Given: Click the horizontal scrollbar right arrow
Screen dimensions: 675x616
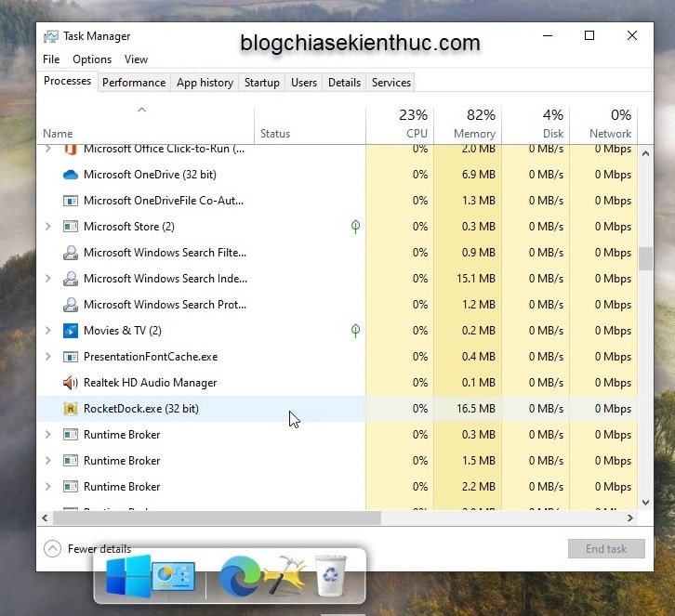Looking at the screenshot, I should click(x=630, y=518).
